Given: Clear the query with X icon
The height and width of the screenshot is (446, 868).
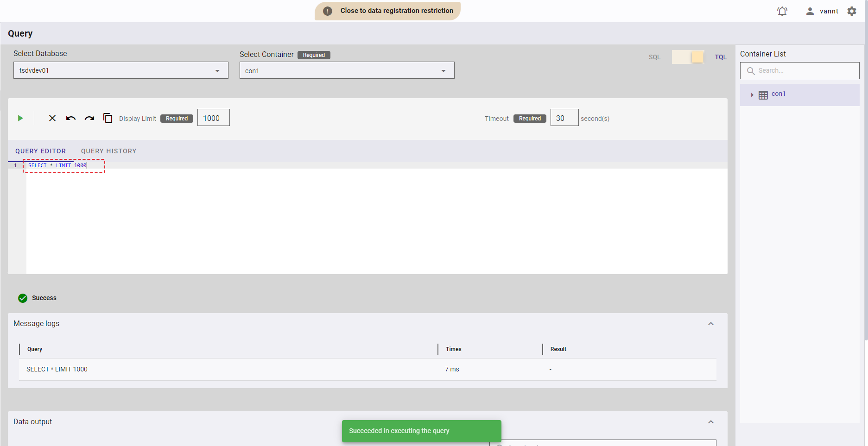Looking at the screenshot, I should tap(52, 118).
